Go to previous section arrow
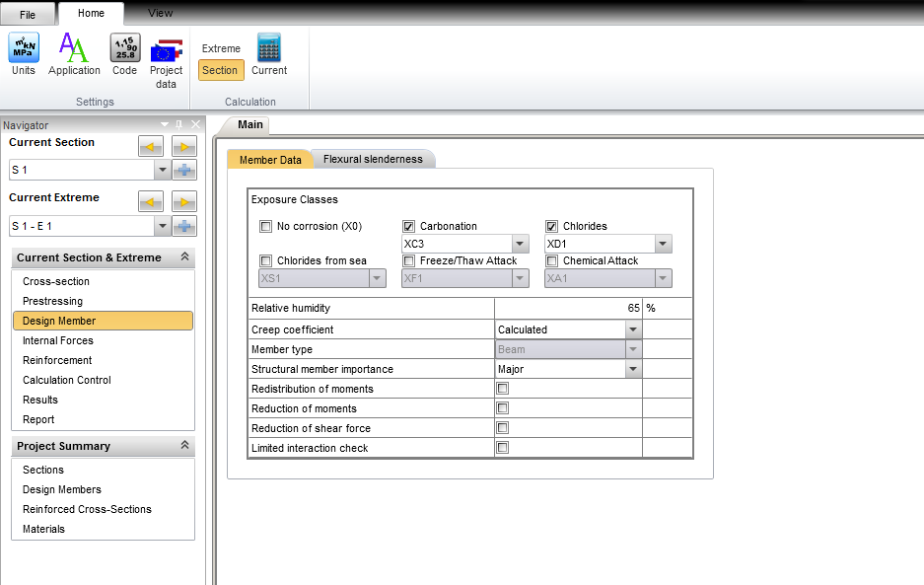The image size is (924, 585). (x=150, y=147)
